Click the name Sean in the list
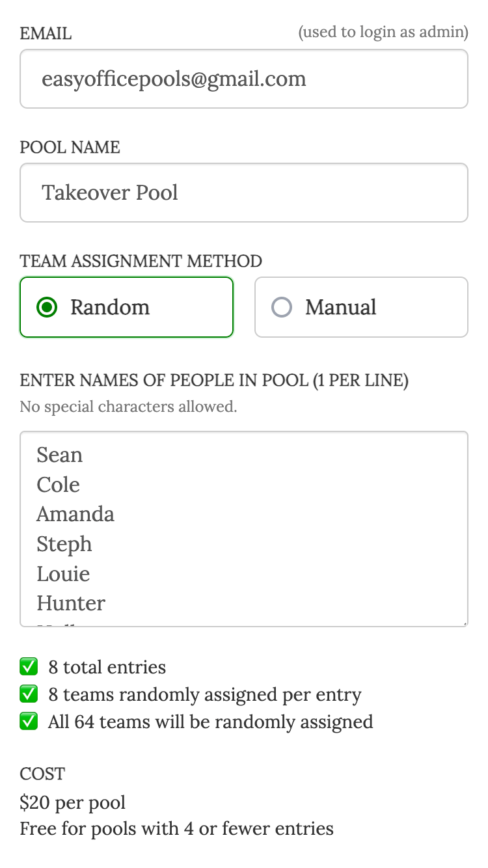 click(x=59, y=455)
